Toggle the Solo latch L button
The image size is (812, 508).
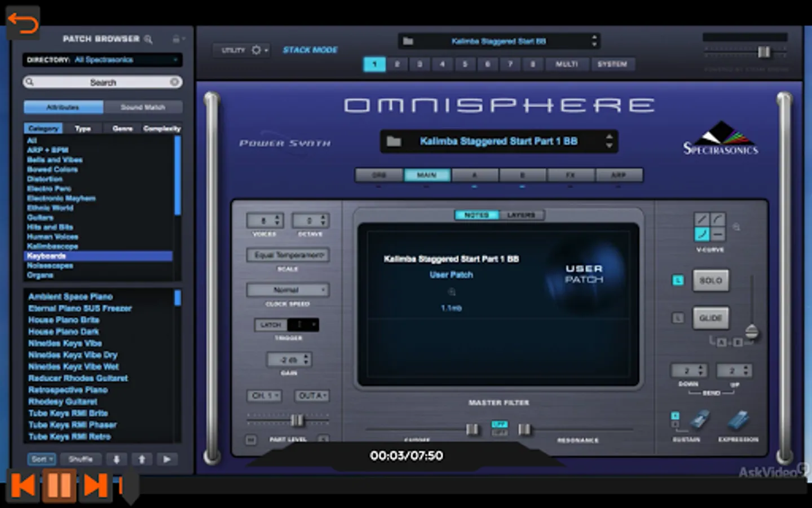point(678,281)
